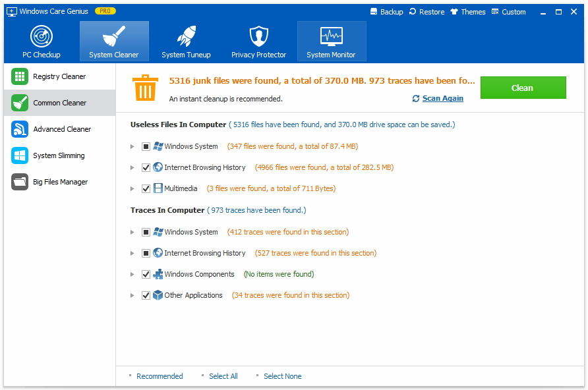This screenshot has height=390, width=588.
Task: Click the Advanced Cleaner icon
Action: pos(20,129)
